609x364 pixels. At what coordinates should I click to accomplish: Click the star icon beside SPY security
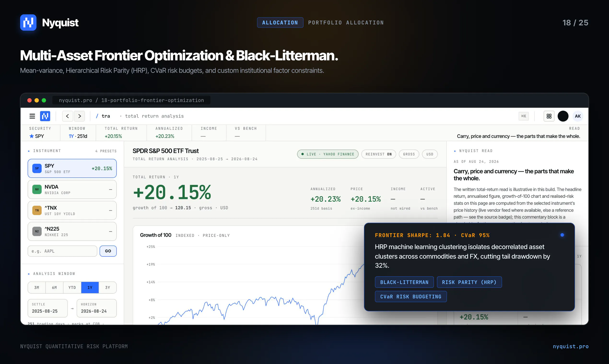click(31, 136)
